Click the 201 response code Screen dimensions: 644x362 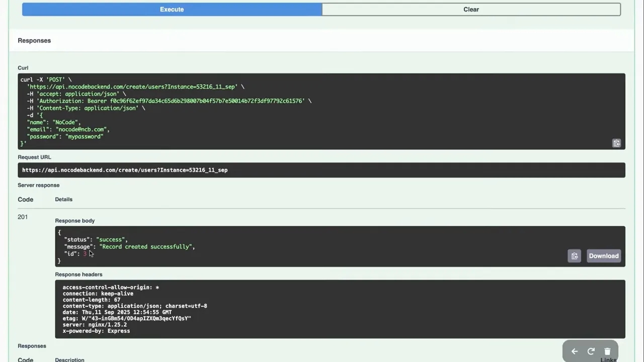pos(23,217)
